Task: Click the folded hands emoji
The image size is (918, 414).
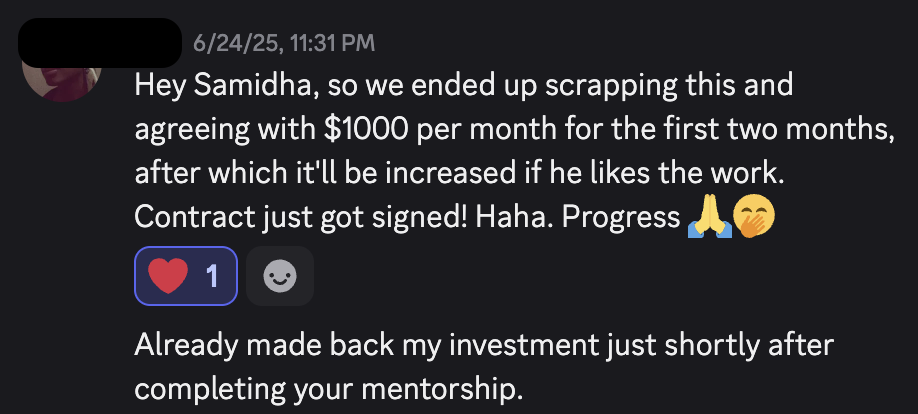Action: point(710,217)
